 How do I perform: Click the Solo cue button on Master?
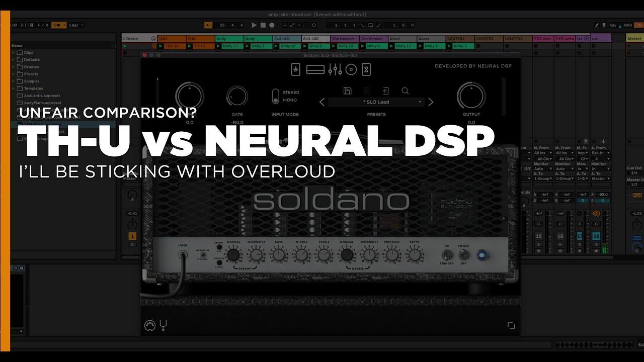pyautogui.click(x=637, y=238)
